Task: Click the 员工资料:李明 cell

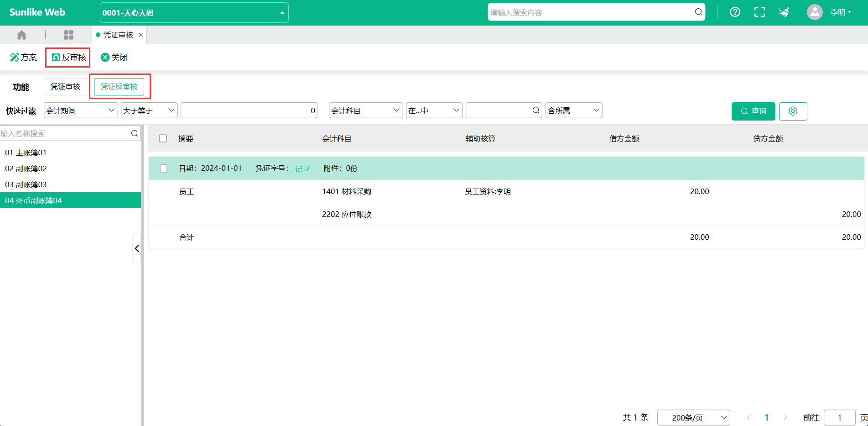Action: [488, 191]
